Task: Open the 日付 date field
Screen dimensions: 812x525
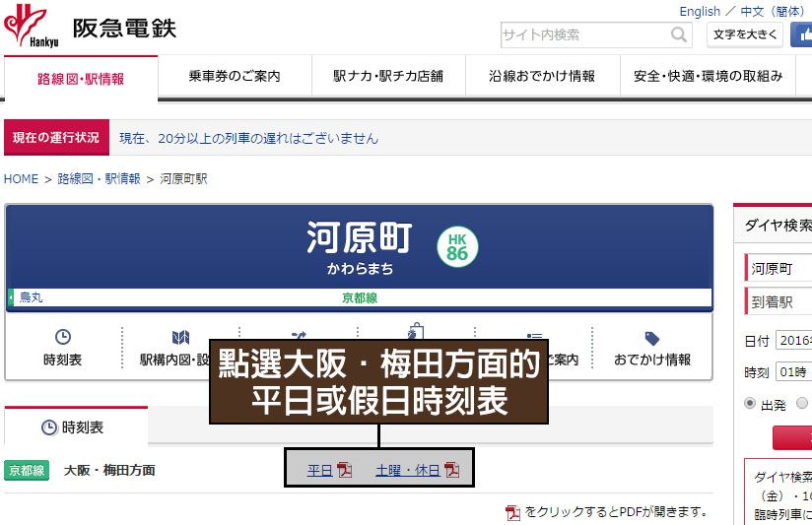Action: point(794,340)
